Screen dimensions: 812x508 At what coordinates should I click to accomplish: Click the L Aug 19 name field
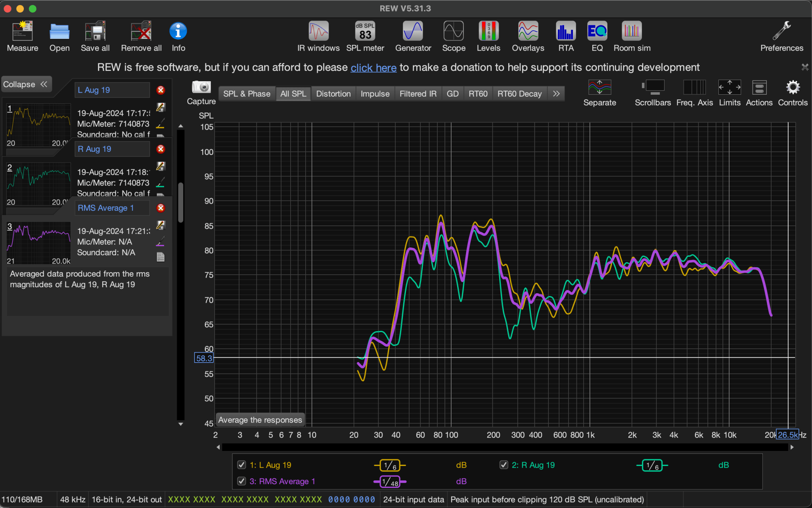[x=112, y=90]
